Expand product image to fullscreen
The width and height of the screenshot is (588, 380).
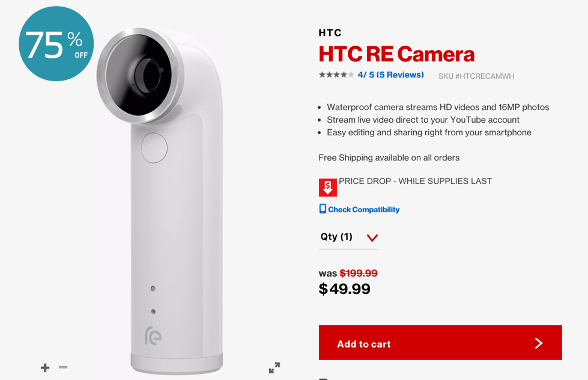(274, 367)
